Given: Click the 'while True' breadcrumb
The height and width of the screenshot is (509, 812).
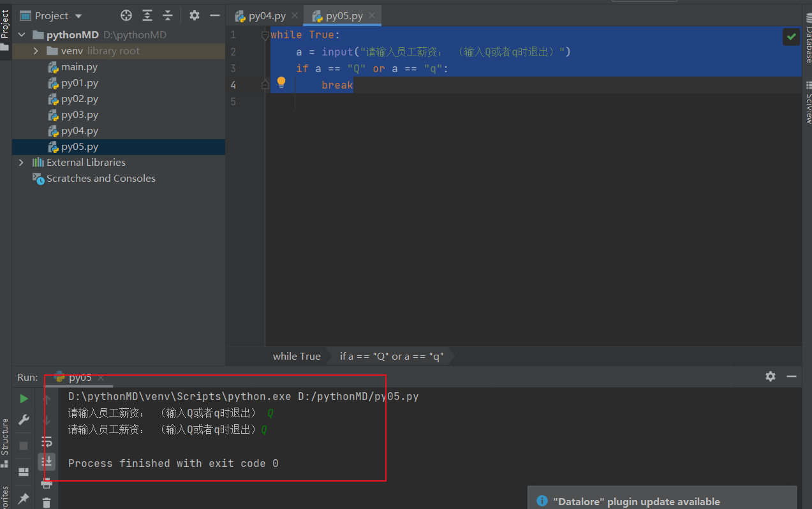Looking at the screenshot, I should coord(297,356).
